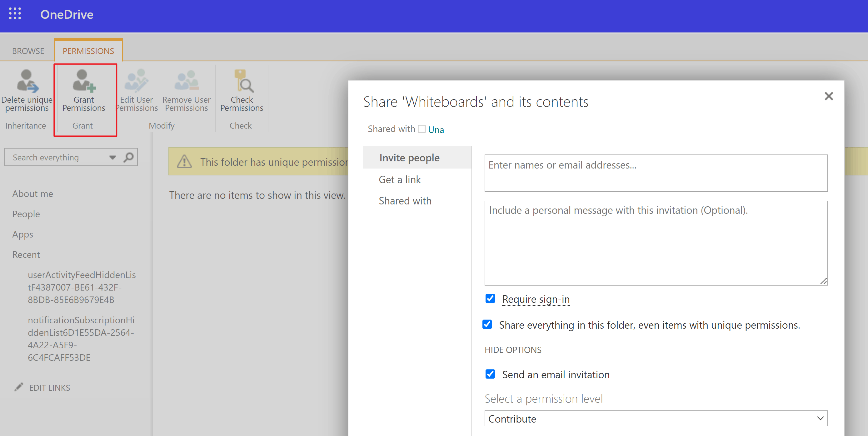Click the warning triangle in the yellow banner

184,162
